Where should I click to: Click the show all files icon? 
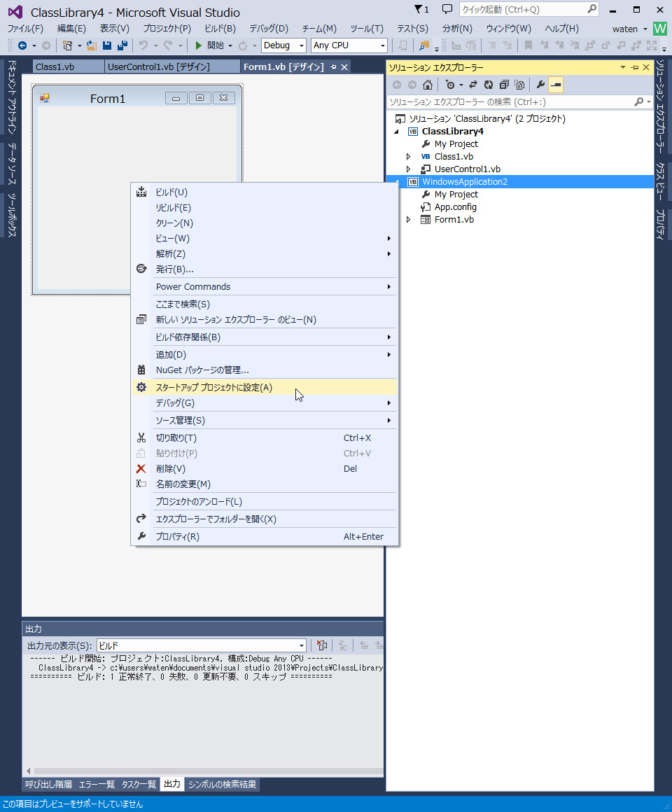coord(519,85)
